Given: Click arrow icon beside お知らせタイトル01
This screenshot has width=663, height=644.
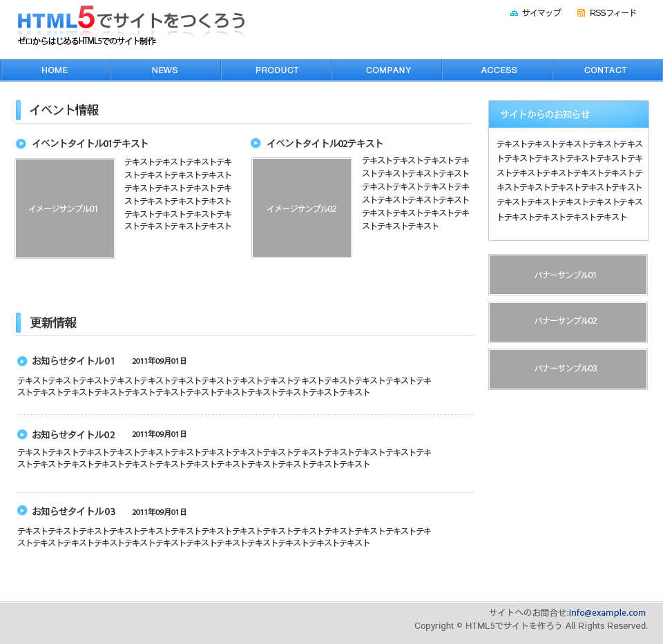Looking at the screenshot, I should click(22, 361).
